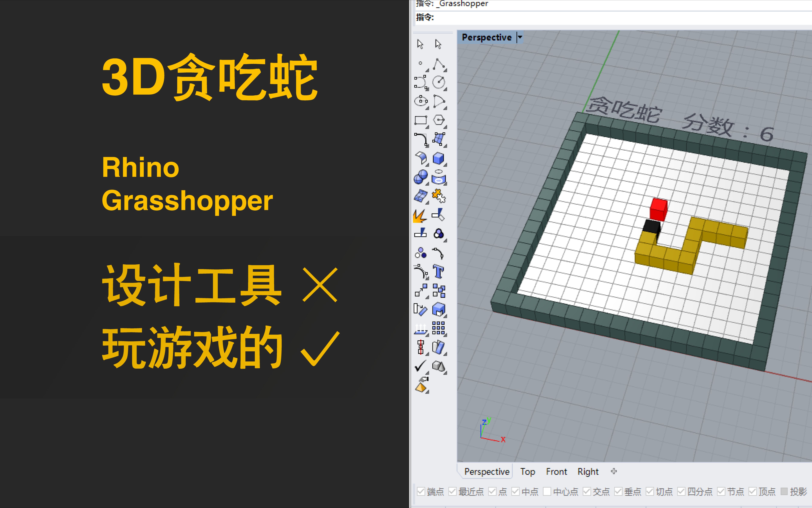Add a new viewport tab with plus
This screenshot has height=508, width=812.
(614, 471)
